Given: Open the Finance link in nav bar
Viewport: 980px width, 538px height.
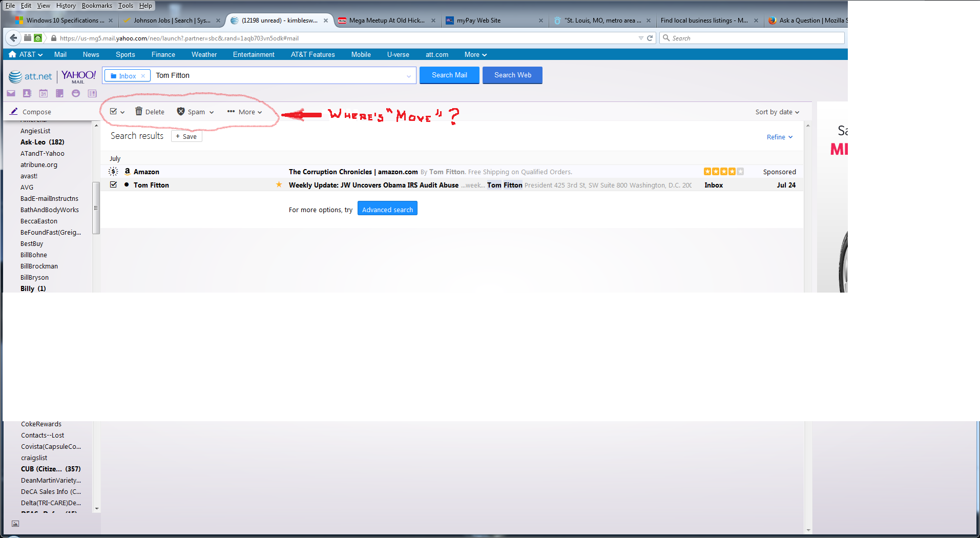Looking at the screenshot, I should [x=163, y=54].
